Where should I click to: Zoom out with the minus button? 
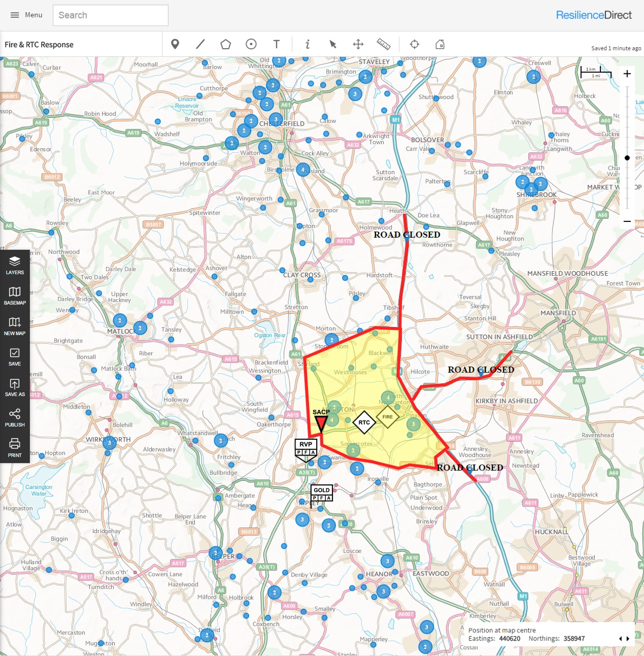click(x=627, y=221)
